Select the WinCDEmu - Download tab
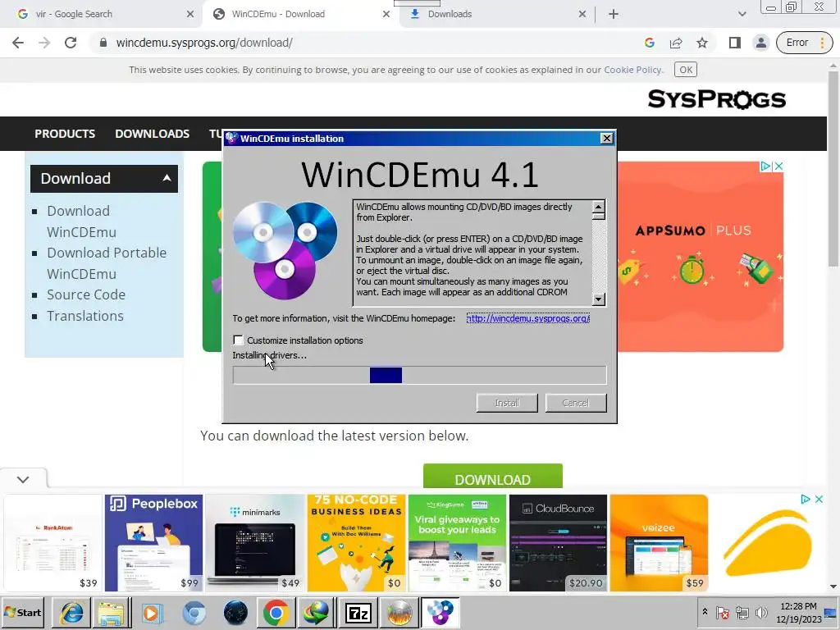The image size is (840, 630). tap(301, 15)
